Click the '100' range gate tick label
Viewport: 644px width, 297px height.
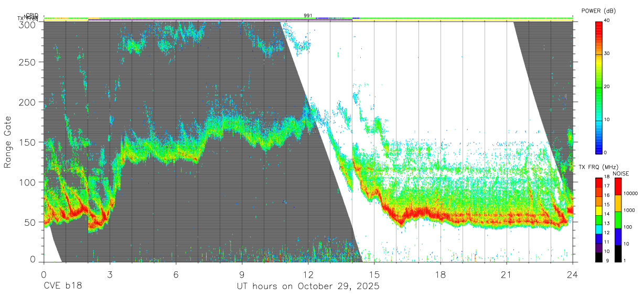(28, 182)
